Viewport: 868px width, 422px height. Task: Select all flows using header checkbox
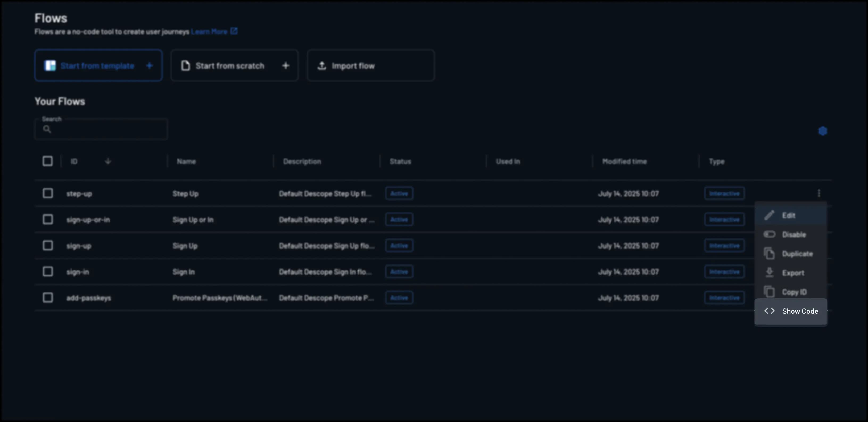click(48, 161)
